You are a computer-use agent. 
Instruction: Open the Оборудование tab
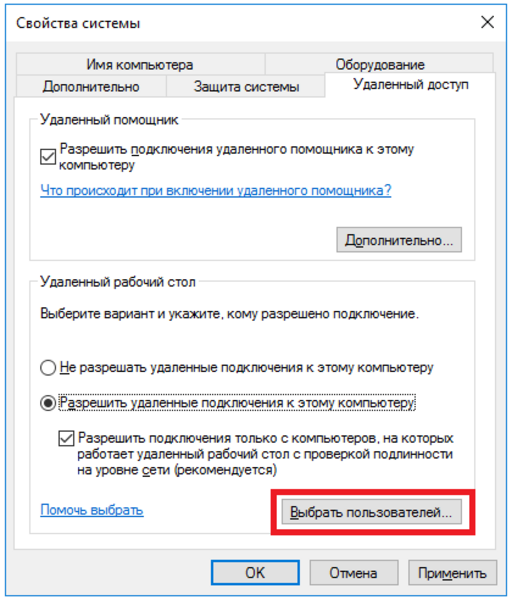pyautogui.click(x=380, y=64)
